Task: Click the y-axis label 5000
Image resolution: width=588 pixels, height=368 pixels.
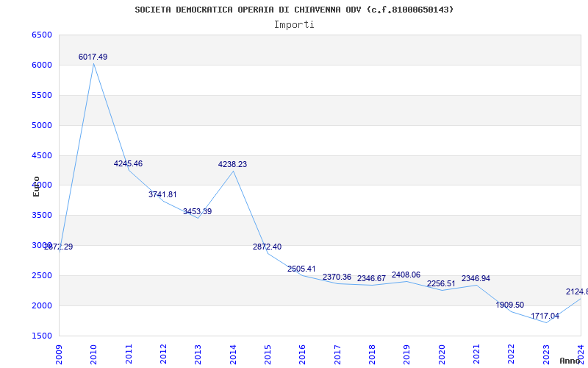Action: 42,125
